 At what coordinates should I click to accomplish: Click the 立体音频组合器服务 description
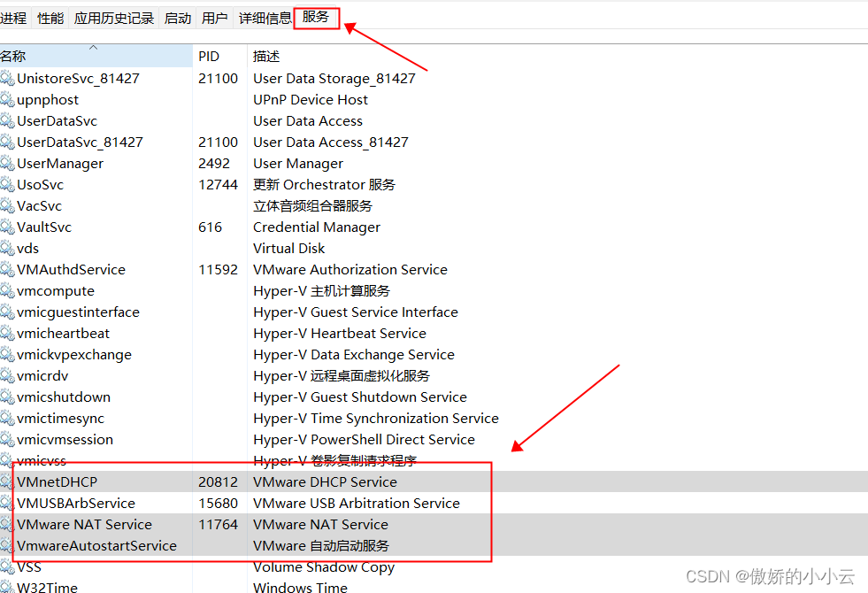click(312, 205)
